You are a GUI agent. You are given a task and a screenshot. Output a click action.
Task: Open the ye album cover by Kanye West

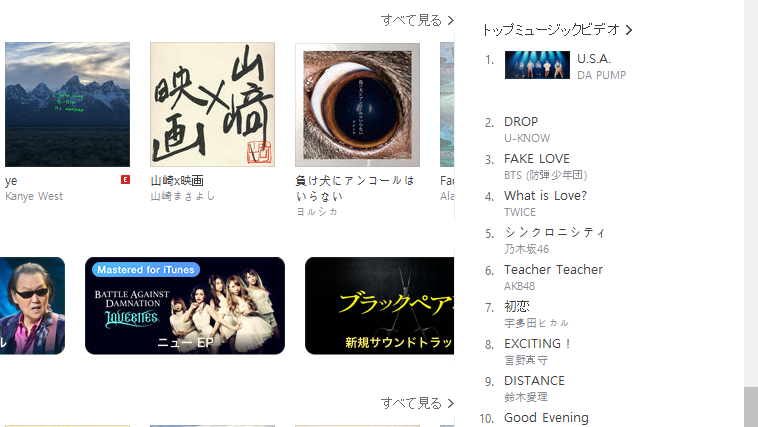[x=67, y=104]
